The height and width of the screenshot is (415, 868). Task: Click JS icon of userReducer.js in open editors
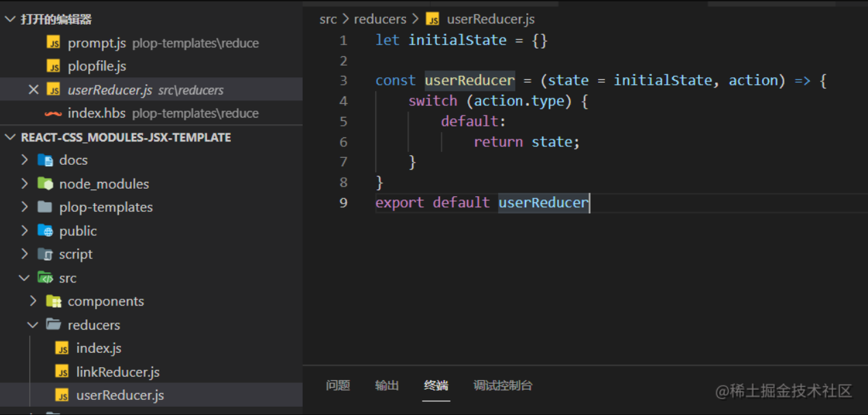(x=53, y=90)
